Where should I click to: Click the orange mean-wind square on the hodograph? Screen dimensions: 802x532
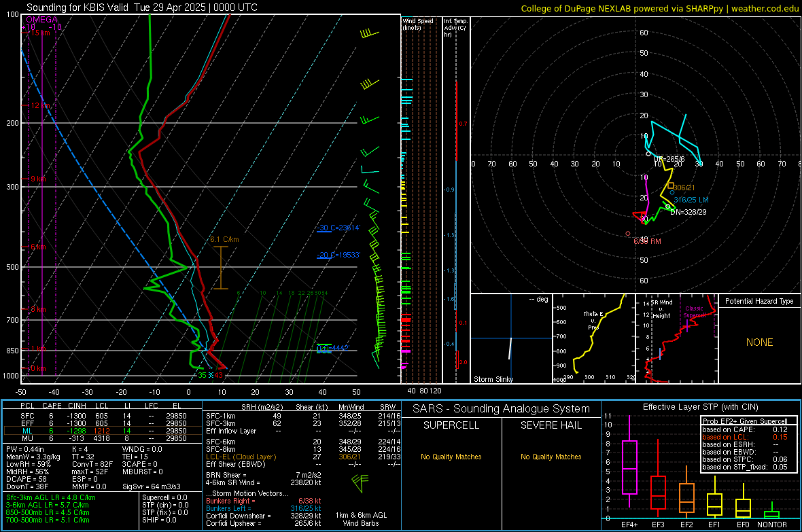pyautogui.click(x=671, y=185)
